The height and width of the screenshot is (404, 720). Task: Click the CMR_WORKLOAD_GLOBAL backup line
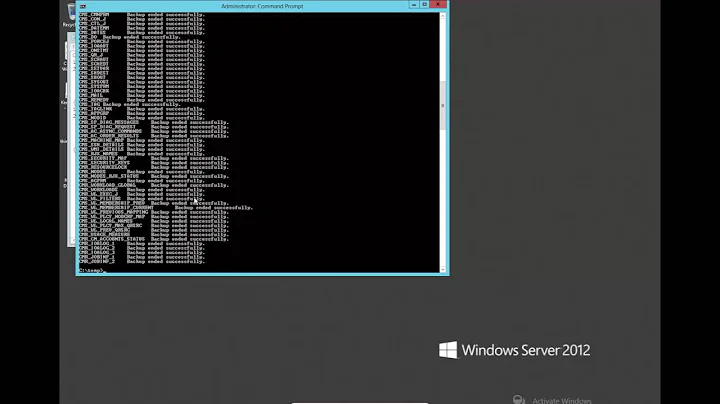pyautogui.click(x=154, y=185)
